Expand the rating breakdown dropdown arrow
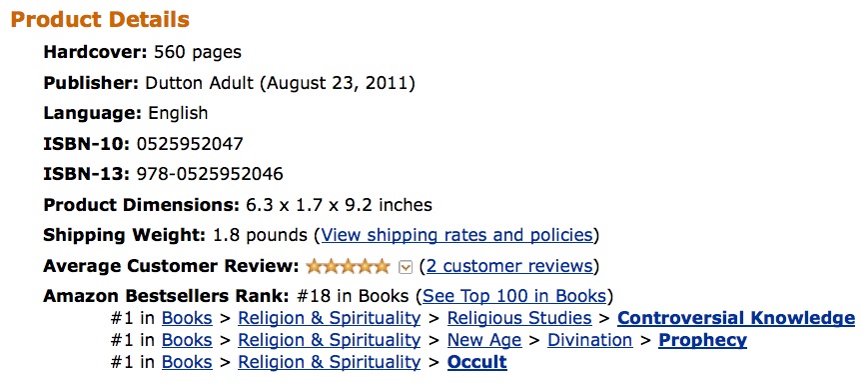The width and height of the screenshot is (868, 384). [406, 268]
